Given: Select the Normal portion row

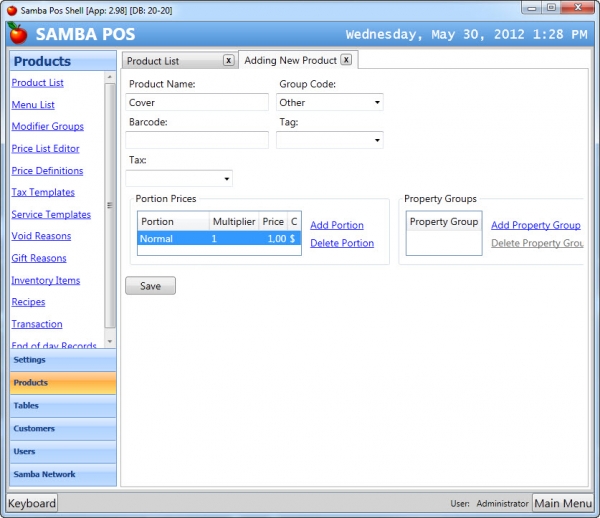Looking at the screenshot, I should [x=219, y=239].
